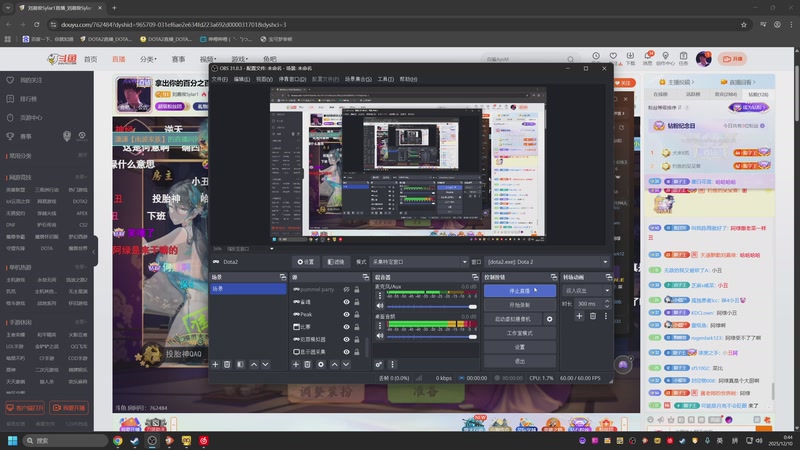Remove the selected source with trash icon
The image size is (800, 450).
point(307,364)
